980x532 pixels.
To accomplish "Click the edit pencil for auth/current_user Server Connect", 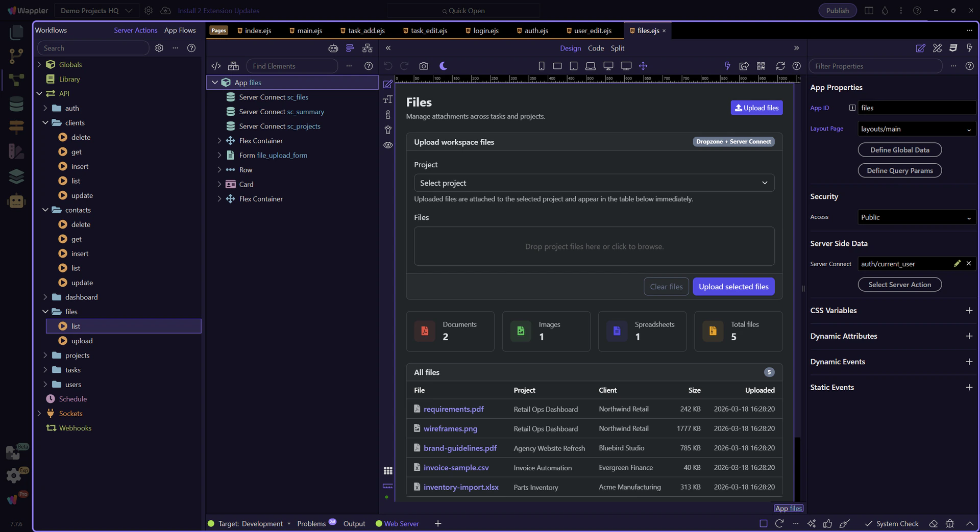I will [x=957, y=264].
